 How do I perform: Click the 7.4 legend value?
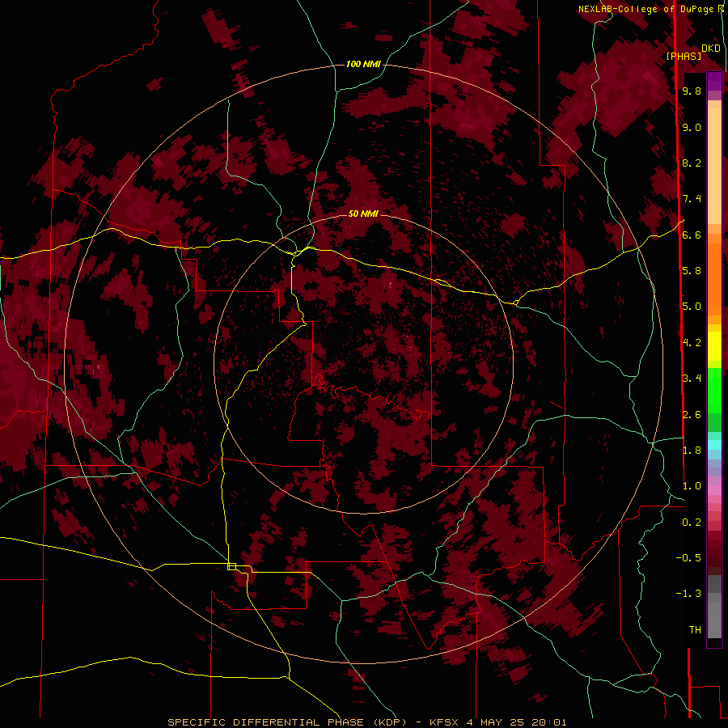(x=692, y=199)
